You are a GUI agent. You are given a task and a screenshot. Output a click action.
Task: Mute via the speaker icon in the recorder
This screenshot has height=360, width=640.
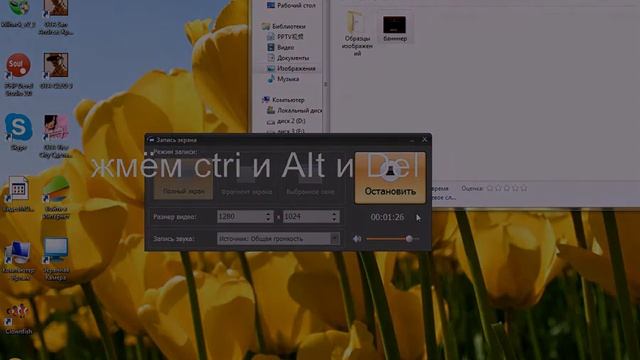357,239
